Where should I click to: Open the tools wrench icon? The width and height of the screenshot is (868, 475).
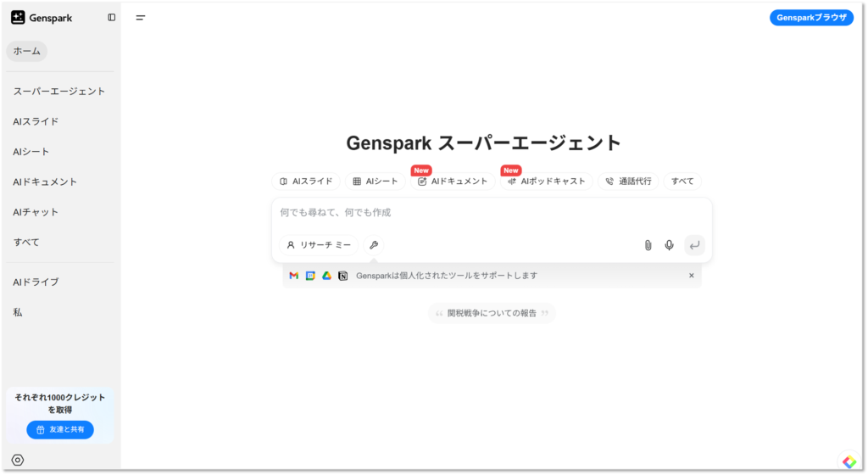point(374,245)
